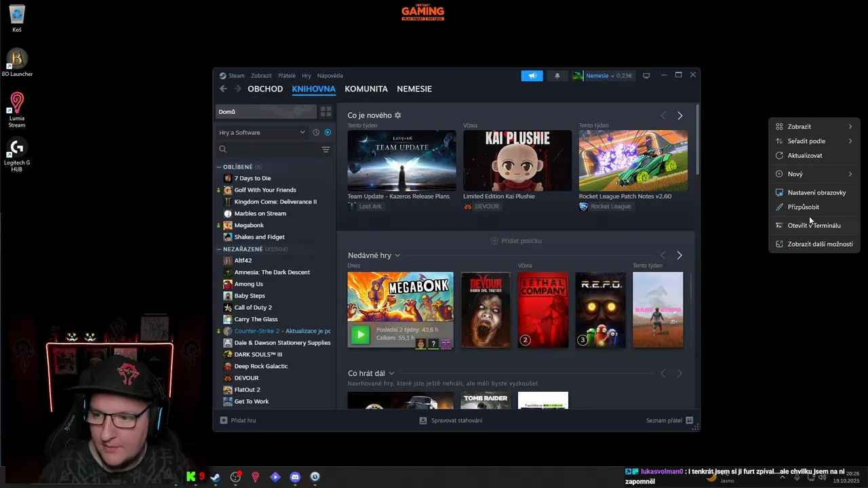Open the Zobrazit menu in Steam
The width and height of the screenshot is (868, 488).
261,76
